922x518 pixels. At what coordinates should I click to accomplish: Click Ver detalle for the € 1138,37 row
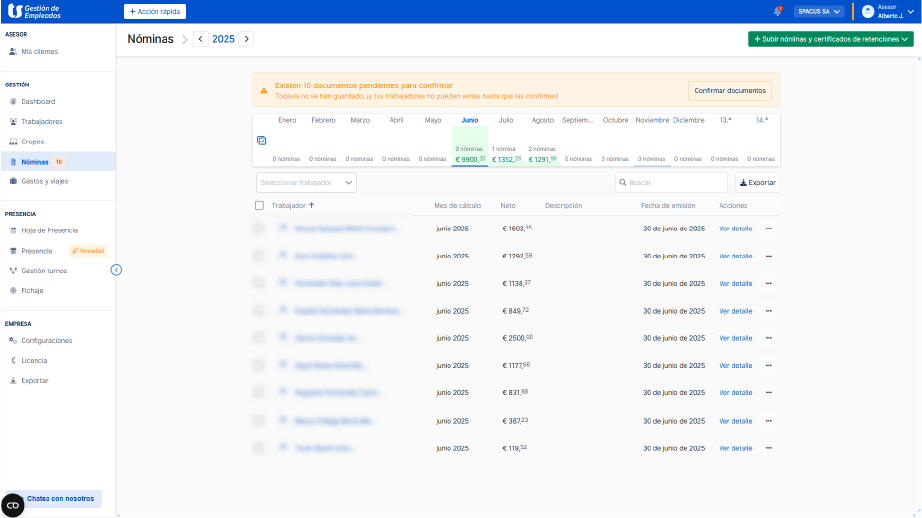pos(735,284)
